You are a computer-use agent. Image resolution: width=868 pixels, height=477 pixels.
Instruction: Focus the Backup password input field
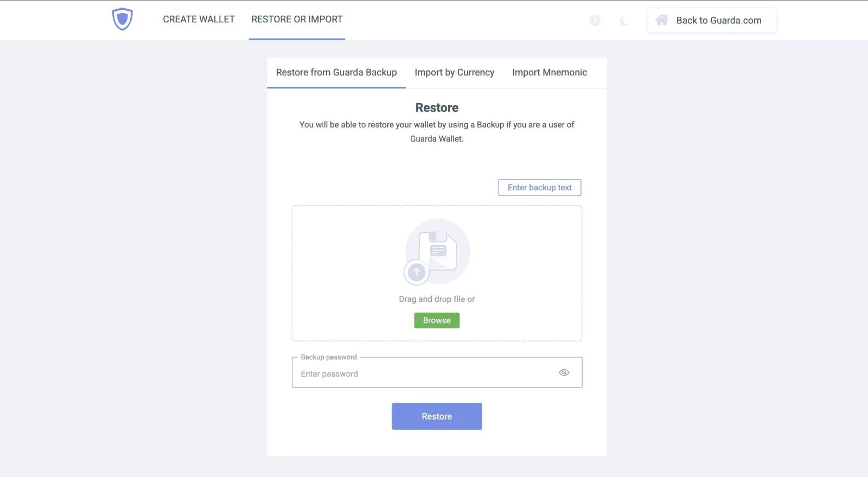(x=437, y=372)
